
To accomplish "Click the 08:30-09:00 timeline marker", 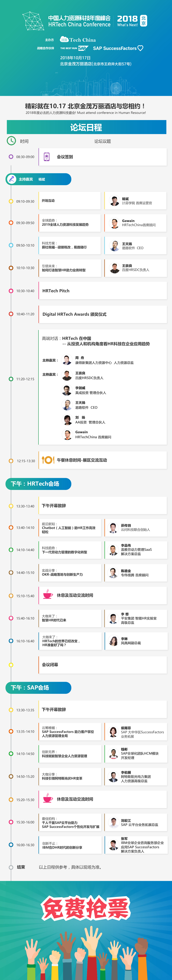I will click(x=11, y=157).
